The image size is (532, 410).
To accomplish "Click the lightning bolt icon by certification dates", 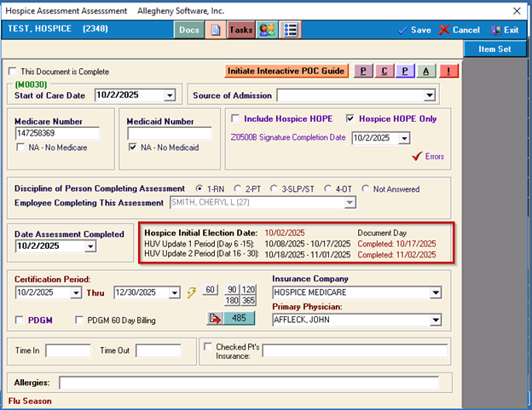I will 192,293.
